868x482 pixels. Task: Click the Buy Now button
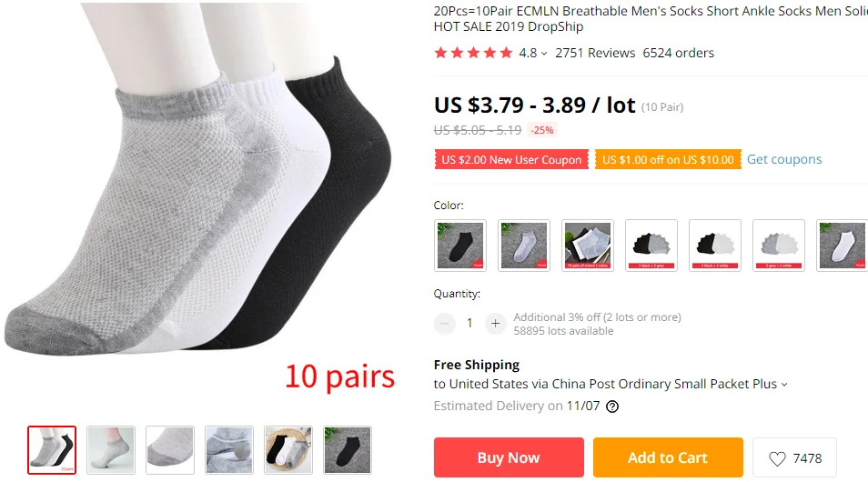click(x=509, y=457)
